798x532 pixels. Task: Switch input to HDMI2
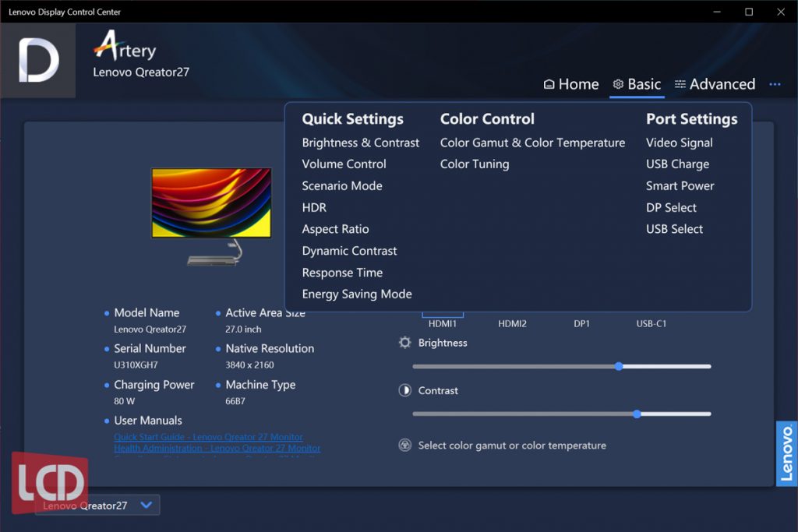pos(512,323)
